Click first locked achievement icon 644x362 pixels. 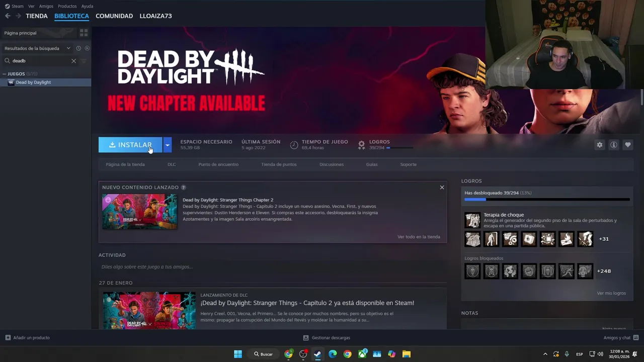click(472, 271)
